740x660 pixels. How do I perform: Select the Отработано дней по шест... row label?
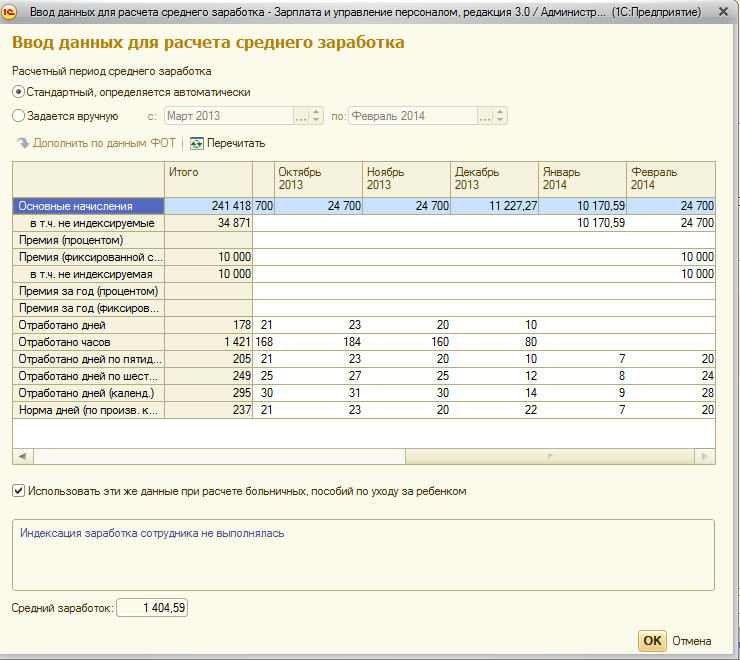(88, 376)
